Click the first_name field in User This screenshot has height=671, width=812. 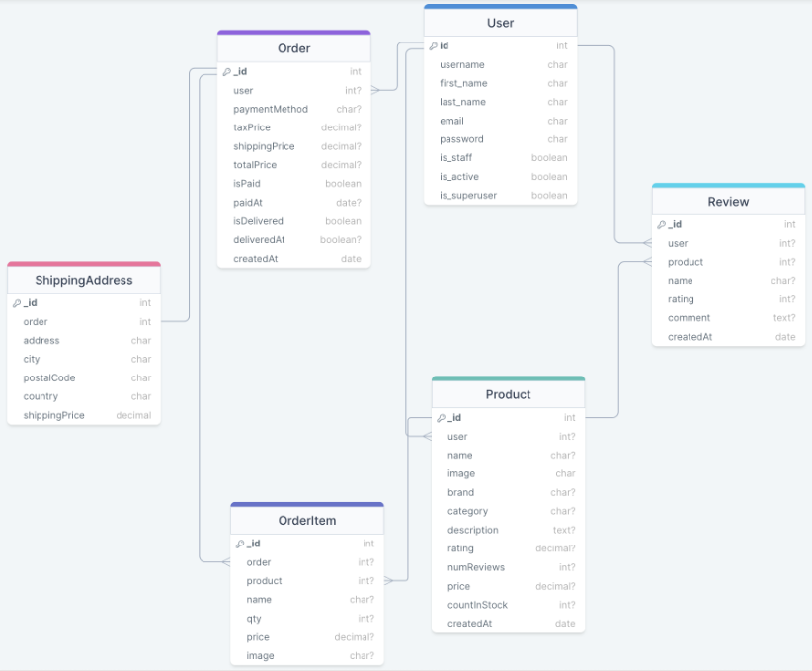click(500, 83)
